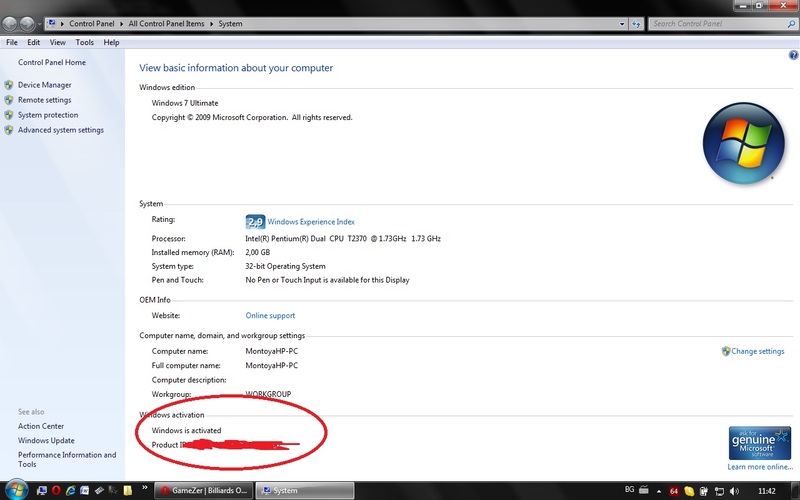
Task: Click the 11:42 clock
Action: tap(767, 491)
